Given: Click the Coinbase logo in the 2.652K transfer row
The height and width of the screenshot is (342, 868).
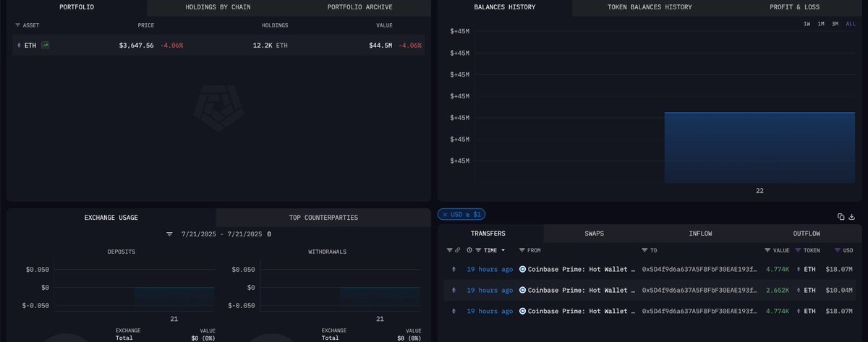Looking at the screenshot, I should pyautogui.click(x=522, y=290).
